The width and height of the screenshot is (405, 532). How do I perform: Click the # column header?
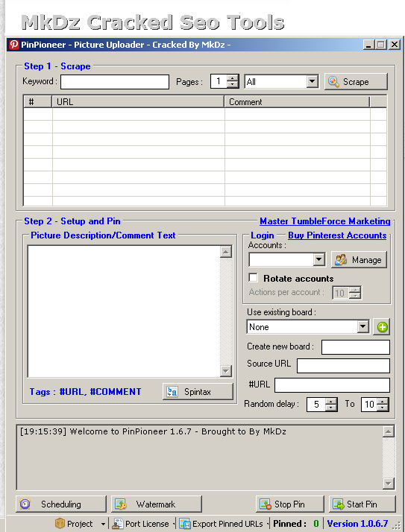[x=38, y=102]
